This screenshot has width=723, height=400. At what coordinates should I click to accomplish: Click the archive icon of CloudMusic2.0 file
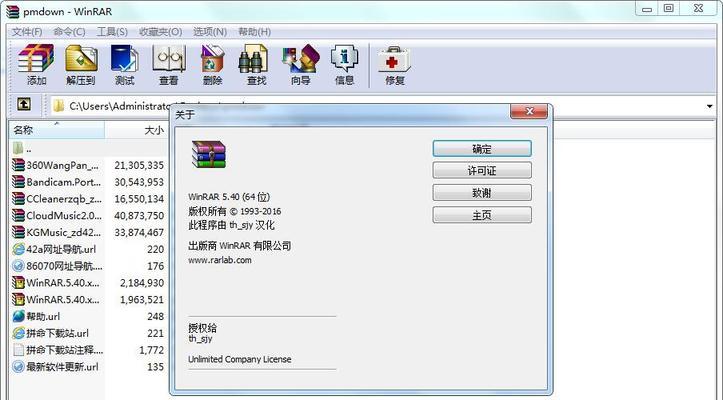tap(18, 215)
